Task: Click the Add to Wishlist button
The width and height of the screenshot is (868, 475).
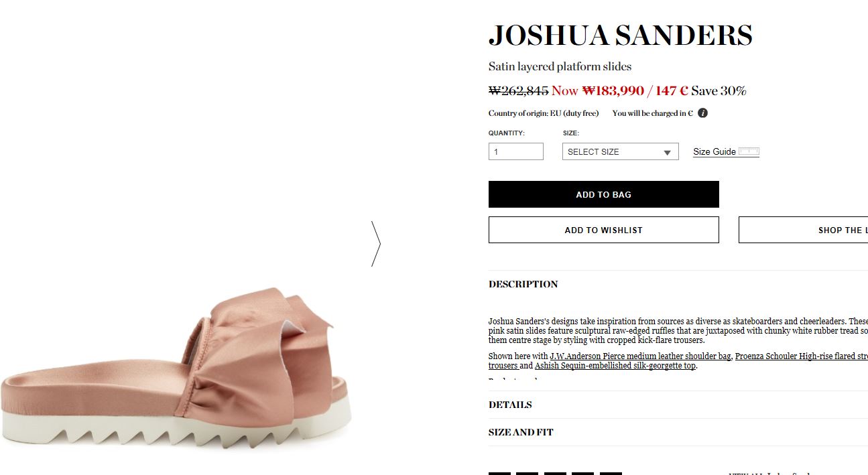Action: pos(603,230)
